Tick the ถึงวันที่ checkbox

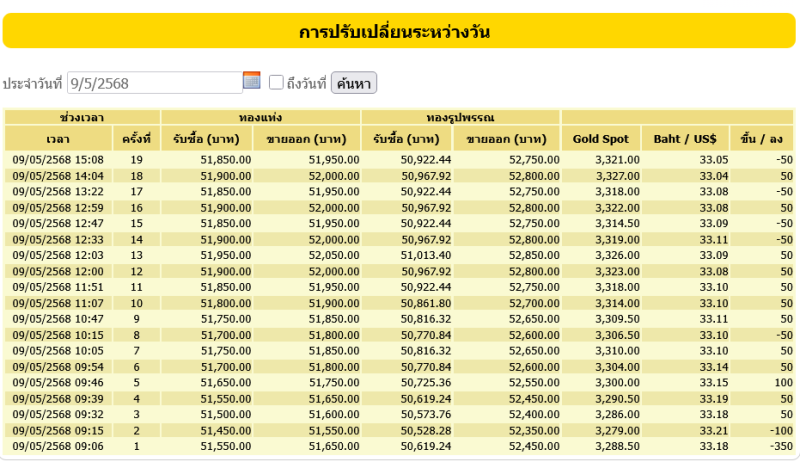coord(276,83)
